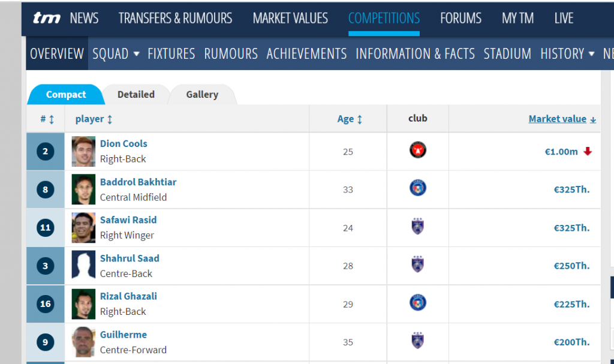This screenshot has height=364, width=614.
Task: Click Baddrol Bakhtiar's player photo thumbnail
Action: pos(83,189)
